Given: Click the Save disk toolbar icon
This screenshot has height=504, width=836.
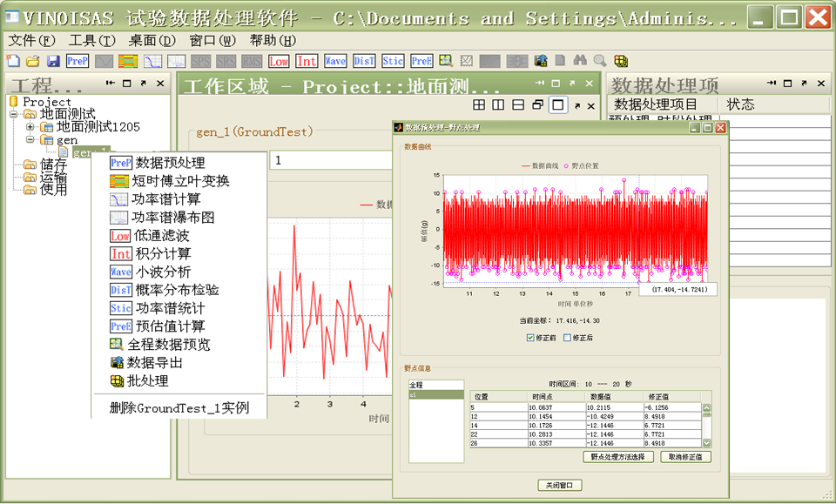Looking at the screenshot, I should [x=53, y=61].
